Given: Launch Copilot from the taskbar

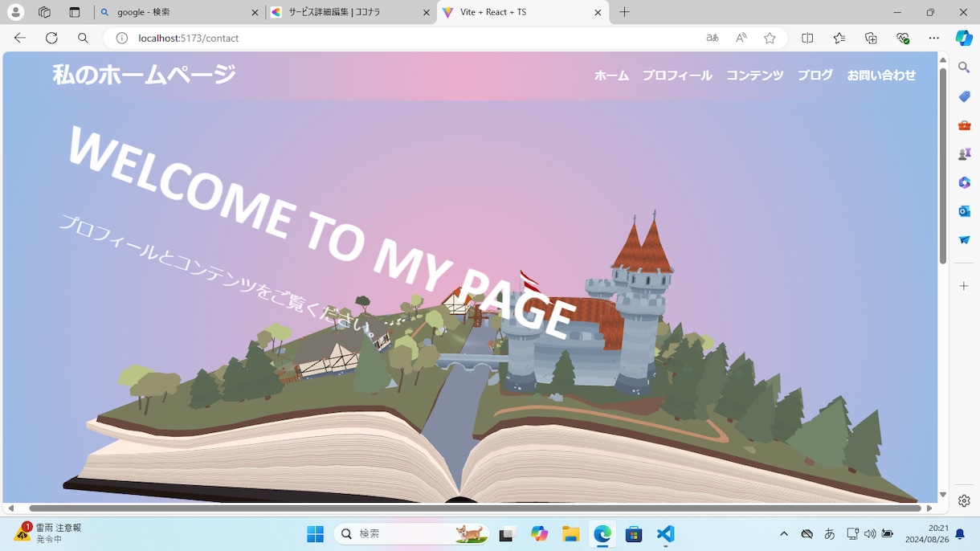Looking at the screenshot, I should [539, 534].
